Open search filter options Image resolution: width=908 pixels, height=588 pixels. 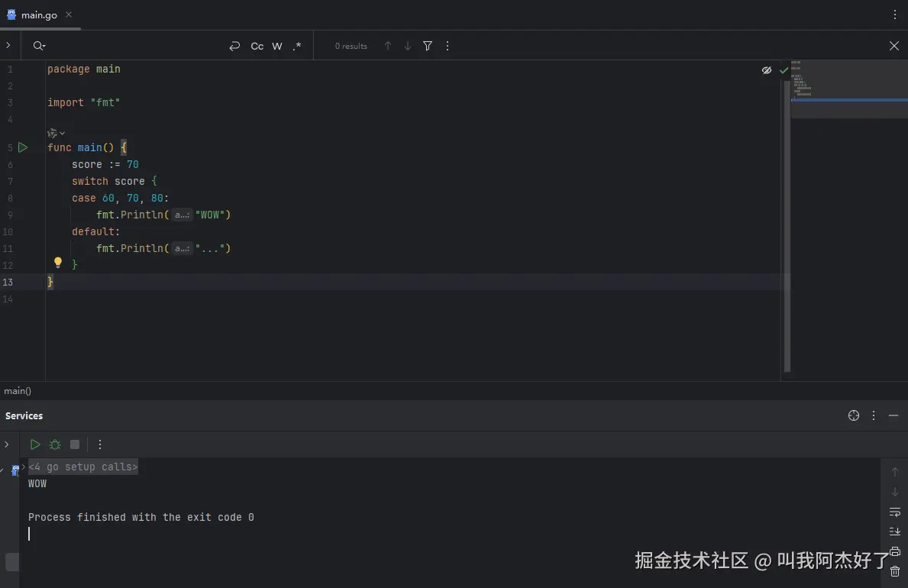pyautogui.click(x=428, y=46)
